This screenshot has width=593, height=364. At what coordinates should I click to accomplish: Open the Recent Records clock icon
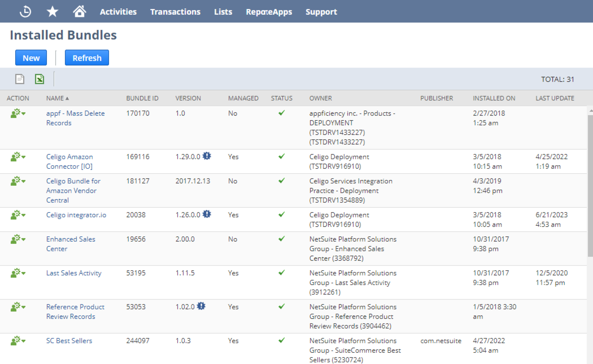25,12
